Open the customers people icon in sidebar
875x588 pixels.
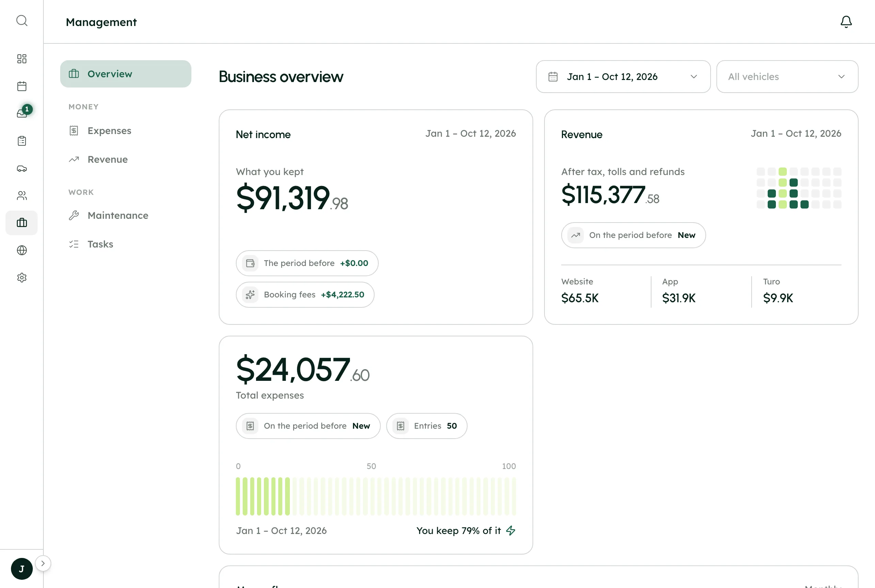[22, 196]
